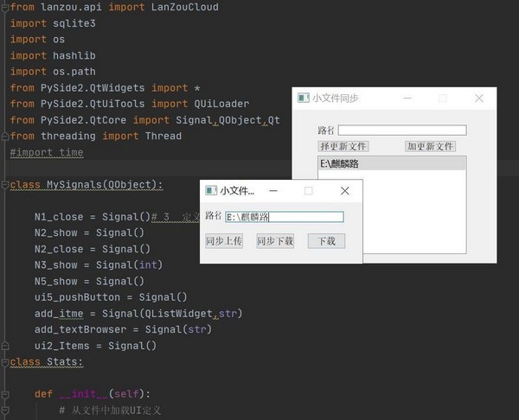This screenshot has height=420, width=519.
Task: Collapse the 'class MySignals(QObject)' fold marker
Action: pos(4,185)
